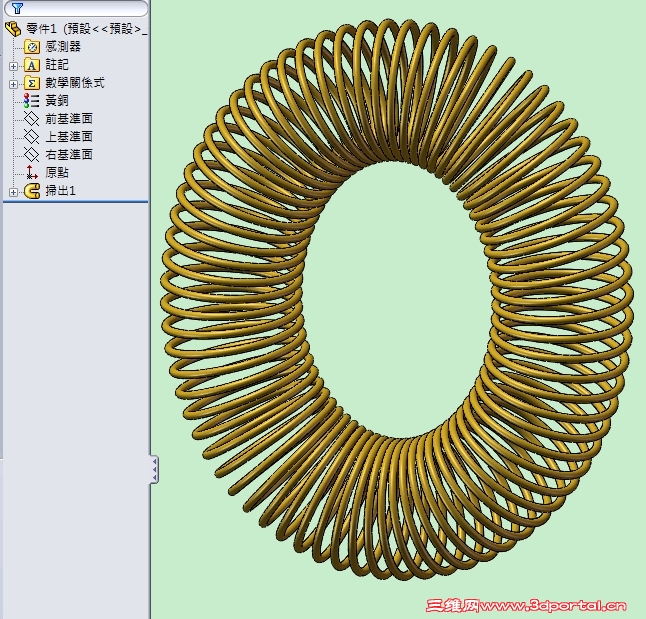Image resolution: width=646 pixels, height=619 pixels.
Task: Select the 上基準面 top plane label
Action: (x=69, y=136)
